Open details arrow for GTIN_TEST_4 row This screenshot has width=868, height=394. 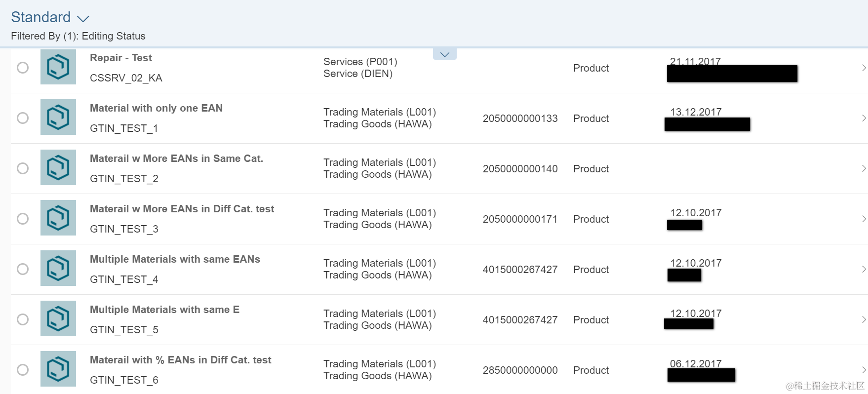[864, 269]
